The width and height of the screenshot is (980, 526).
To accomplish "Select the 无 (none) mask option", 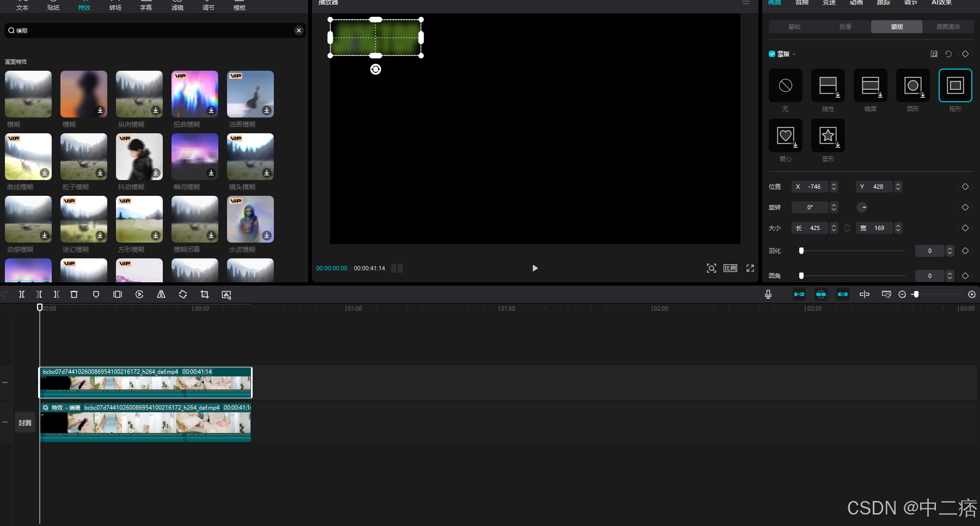I will pyautogui.click(x=786, y=85).
